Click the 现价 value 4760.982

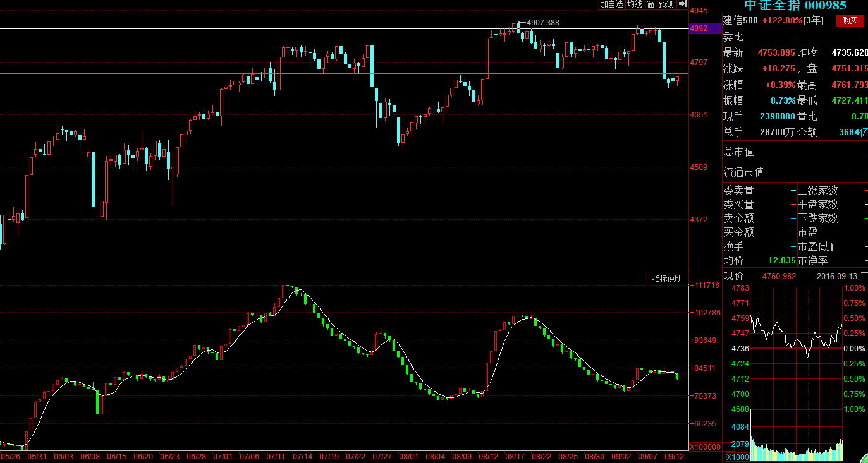tap(779, 276)
